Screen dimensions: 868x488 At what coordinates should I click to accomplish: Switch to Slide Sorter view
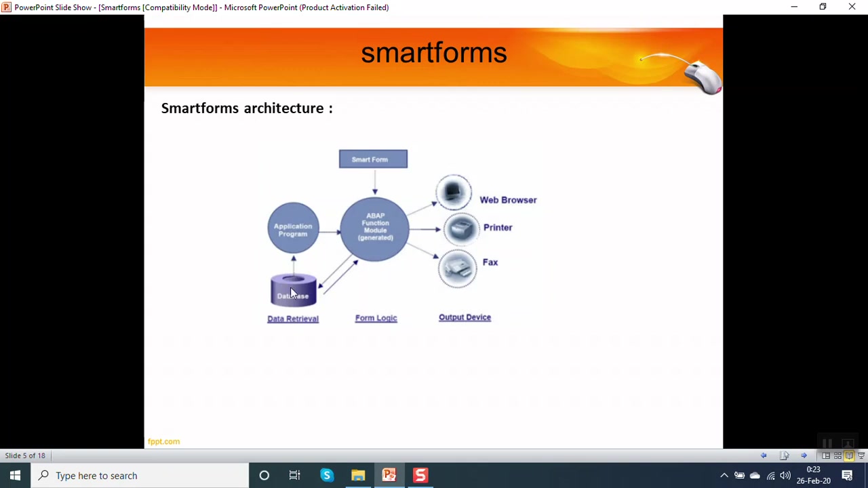click(x=837, y=455)
